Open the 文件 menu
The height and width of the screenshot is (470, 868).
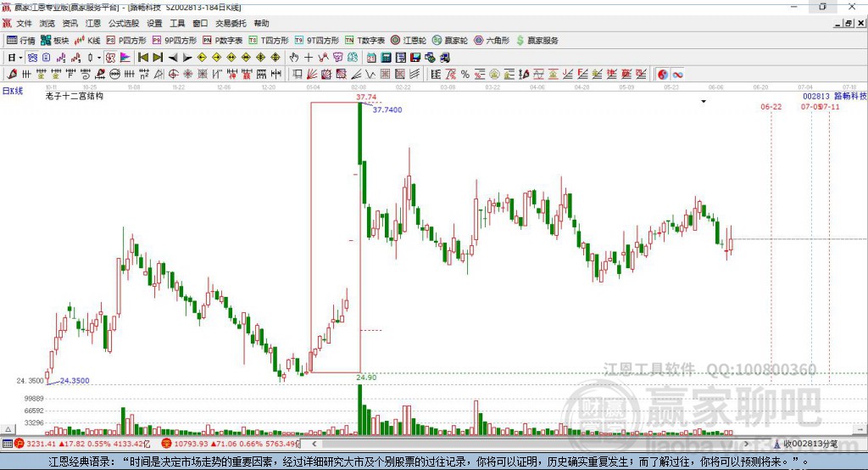(24, 23)
